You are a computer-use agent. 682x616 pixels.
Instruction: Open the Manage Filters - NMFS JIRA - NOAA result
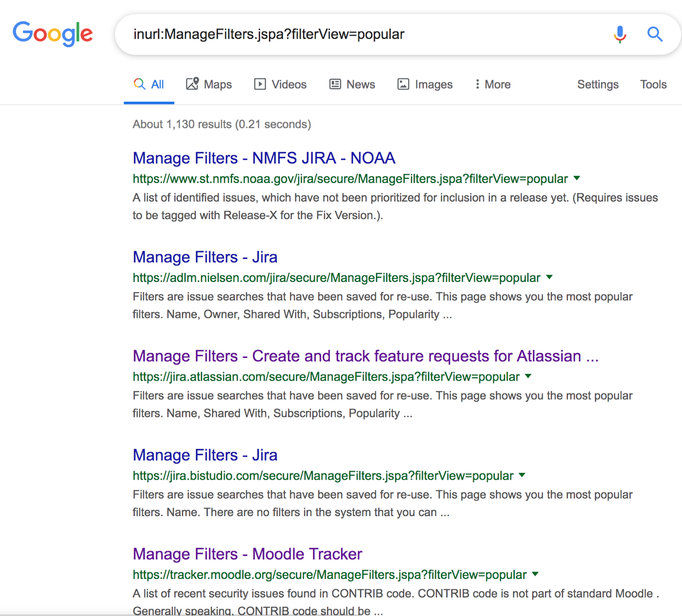coord(264,158)
